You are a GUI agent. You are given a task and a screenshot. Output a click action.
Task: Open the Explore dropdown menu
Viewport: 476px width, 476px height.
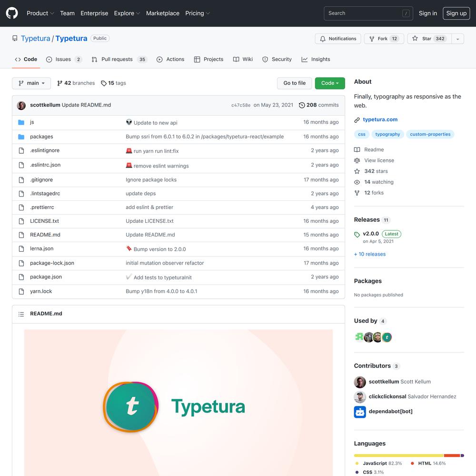(127, 13)
